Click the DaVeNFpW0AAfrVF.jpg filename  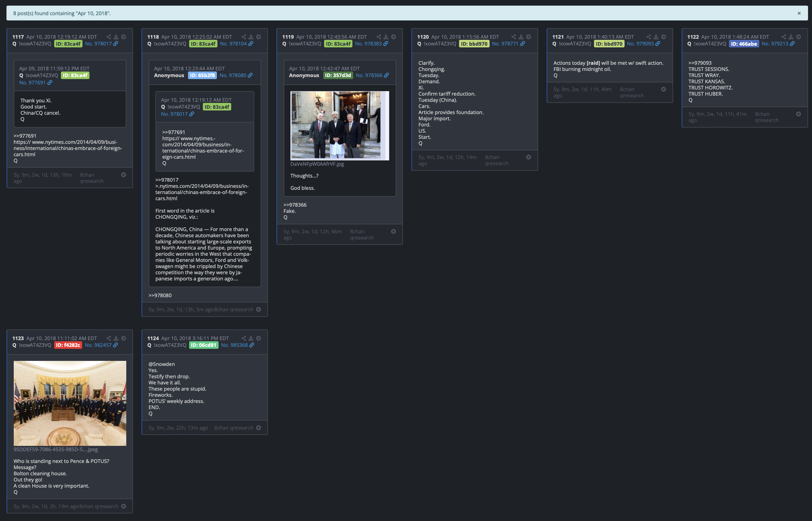(x=317, y=164)
